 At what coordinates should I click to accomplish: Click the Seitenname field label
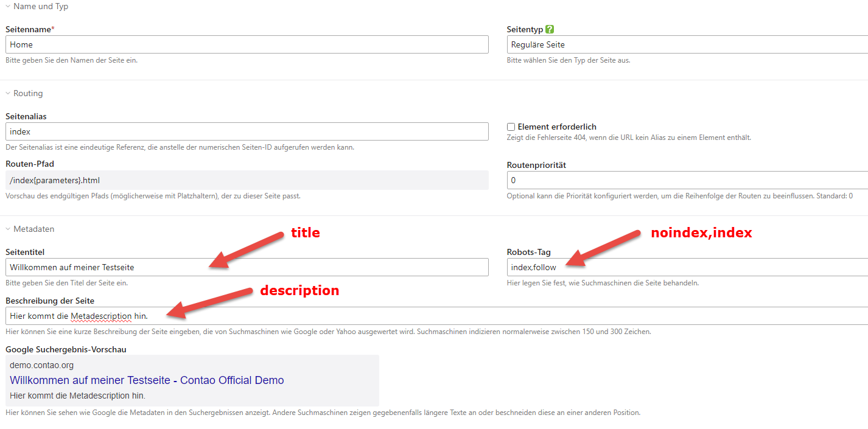coord(28,29)
